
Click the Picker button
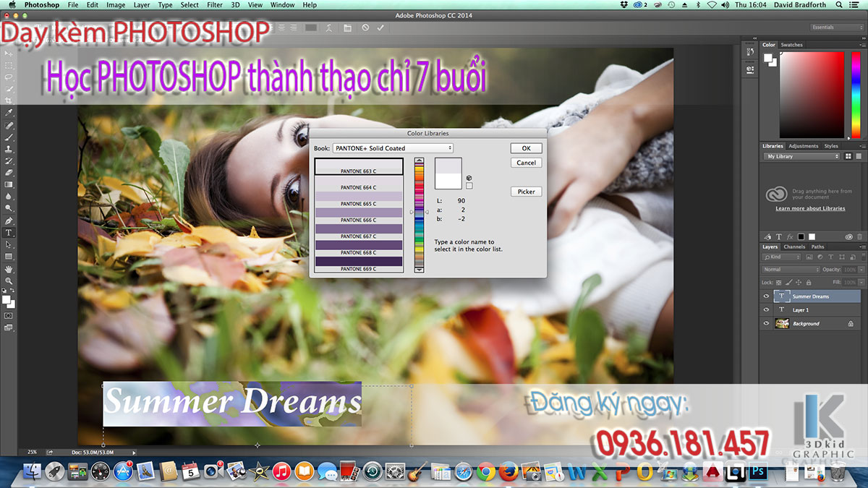point(526,192)
